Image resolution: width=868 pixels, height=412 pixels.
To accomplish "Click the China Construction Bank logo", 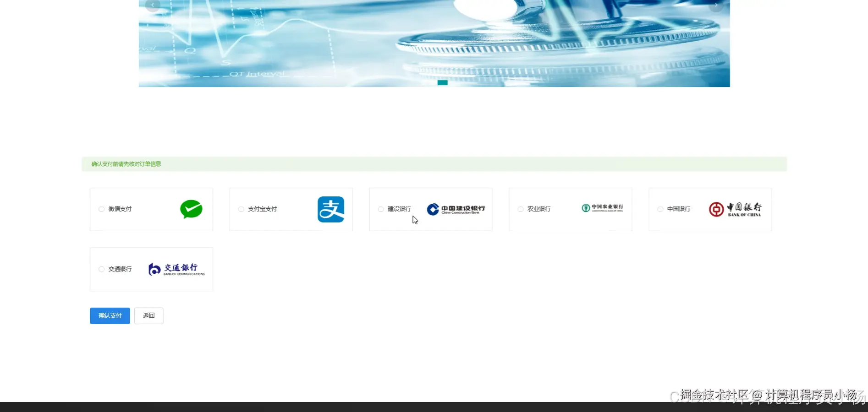I will point(456,210).
